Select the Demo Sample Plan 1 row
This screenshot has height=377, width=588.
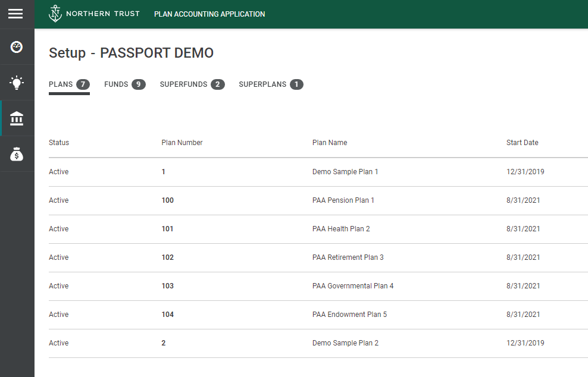345,172
